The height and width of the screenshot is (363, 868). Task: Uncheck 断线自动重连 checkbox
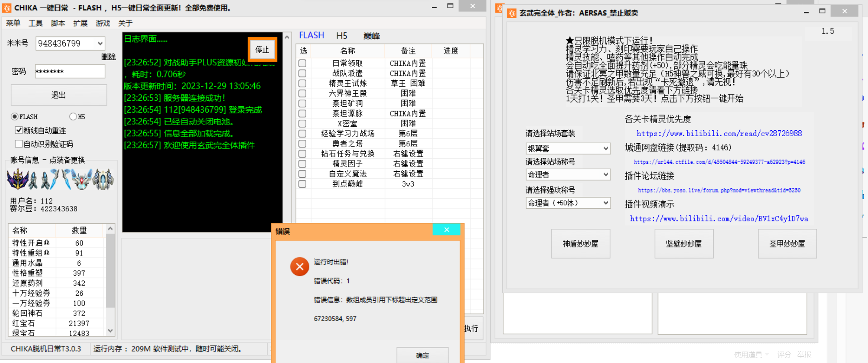click(x=19, y=130)
